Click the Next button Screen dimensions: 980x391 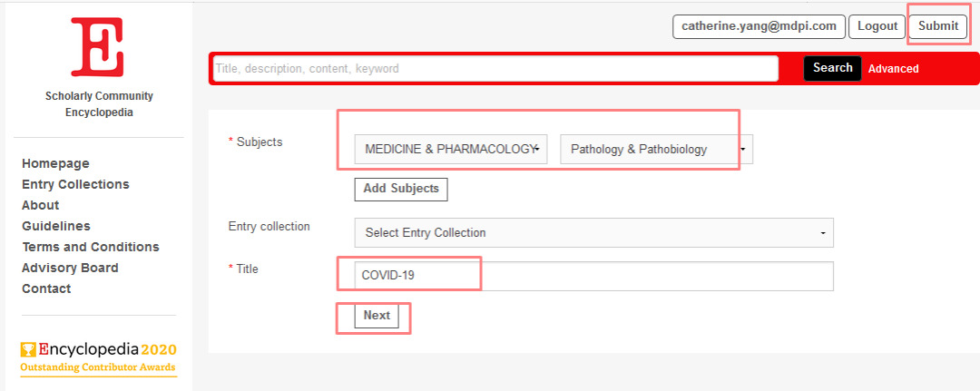tap(377, 316)
